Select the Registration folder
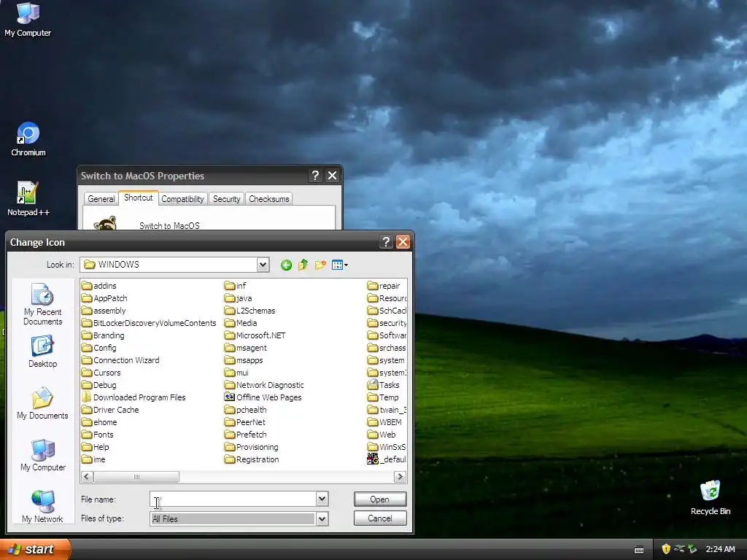747x560 pixels. 252,459
